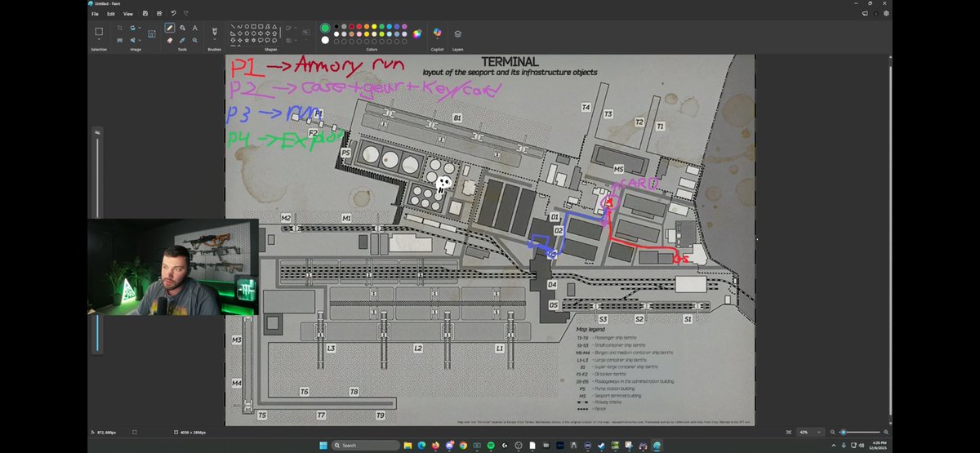Open the View menu
The width and height of the screenshot is (980, 453).
[128, 13]
